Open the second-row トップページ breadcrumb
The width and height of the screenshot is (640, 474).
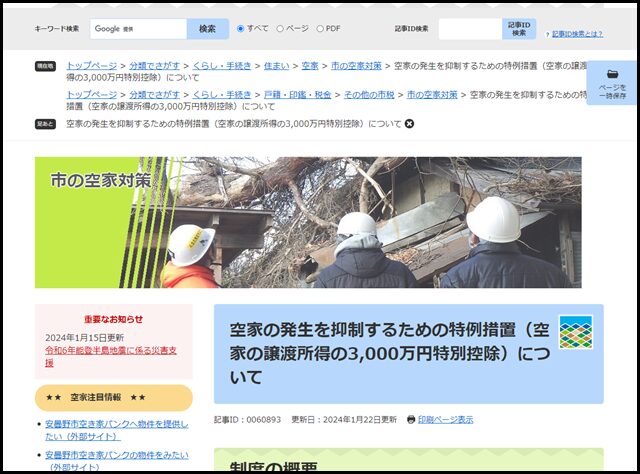tap(91, 95)
